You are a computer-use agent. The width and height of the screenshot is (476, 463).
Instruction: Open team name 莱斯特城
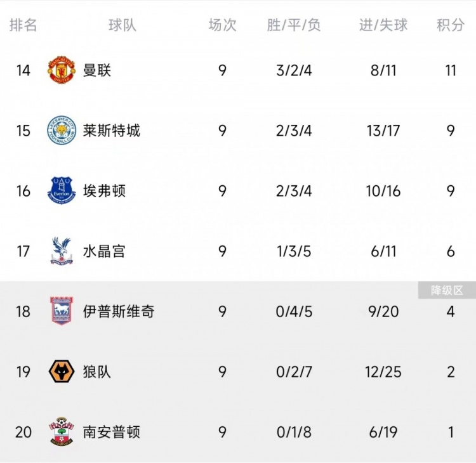[111, 130]
